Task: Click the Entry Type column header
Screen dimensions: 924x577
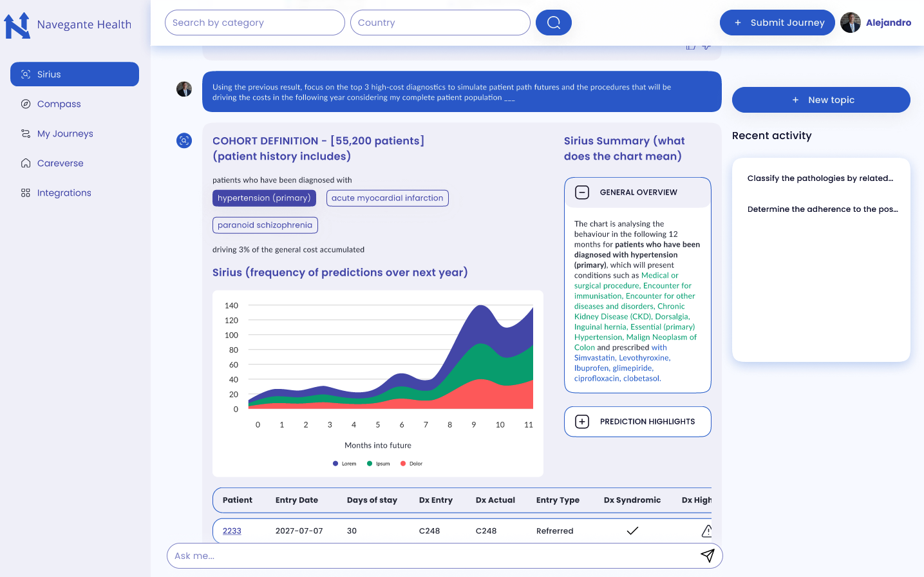Action: coord(558,500)
